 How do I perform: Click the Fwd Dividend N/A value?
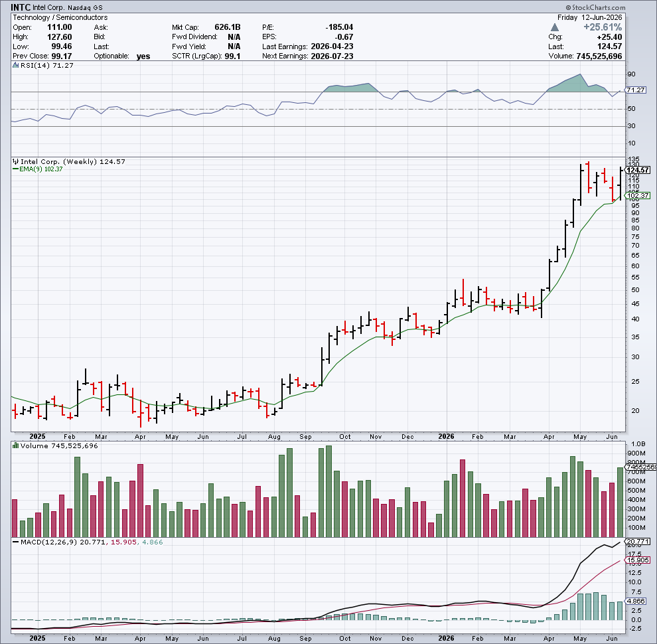tap(234, 37)
